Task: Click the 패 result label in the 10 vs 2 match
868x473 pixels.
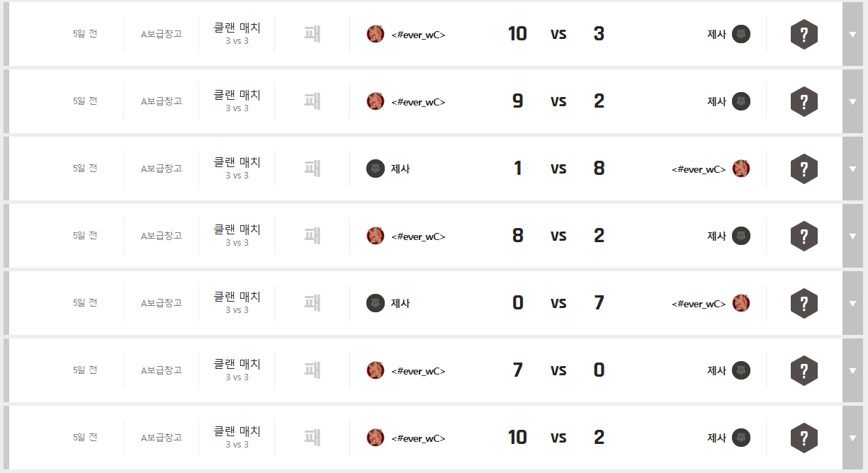Action: pyautogui.click(x=312, y=438)
